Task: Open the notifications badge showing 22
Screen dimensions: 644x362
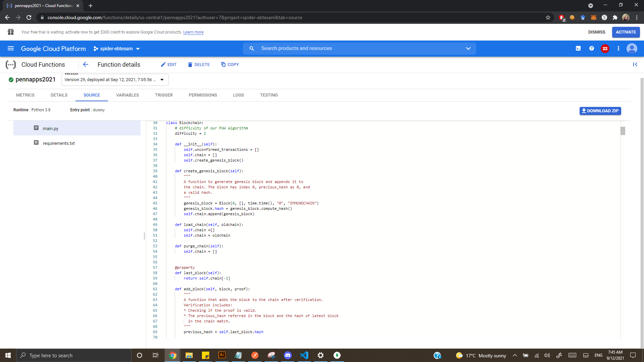Action: [605, 49]
